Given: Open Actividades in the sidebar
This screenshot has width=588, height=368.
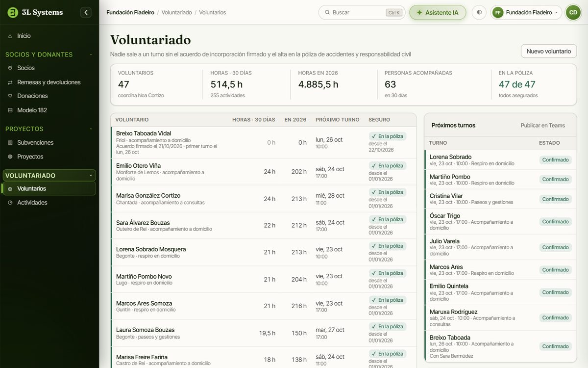Looking at the screenshot, I should point(49,203).
